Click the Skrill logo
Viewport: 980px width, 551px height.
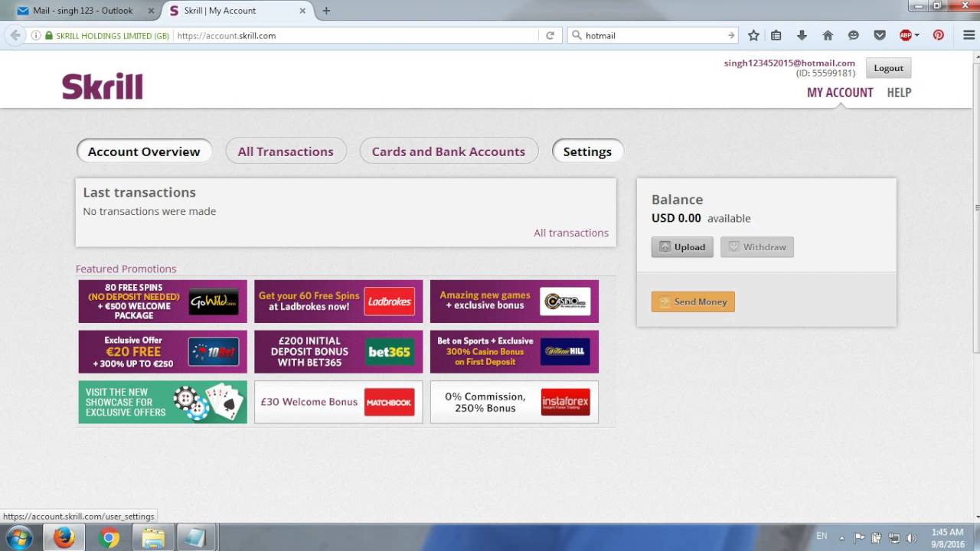[x=103, y=86]
